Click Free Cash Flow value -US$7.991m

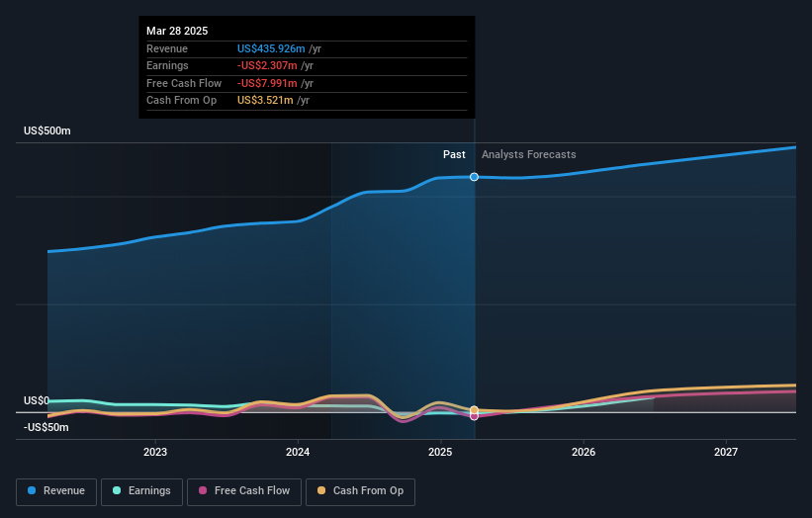coord(267,83)
